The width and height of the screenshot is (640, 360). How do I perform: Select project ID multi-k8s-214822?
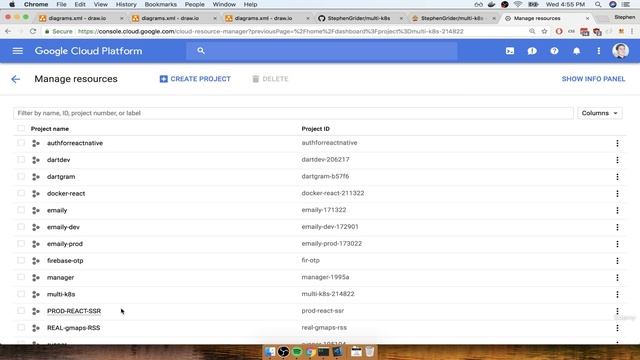(328, 294)
